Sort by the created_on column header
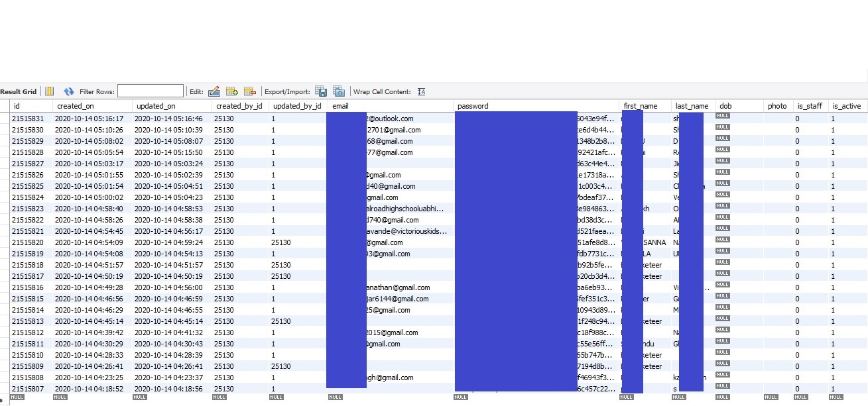 75,105
